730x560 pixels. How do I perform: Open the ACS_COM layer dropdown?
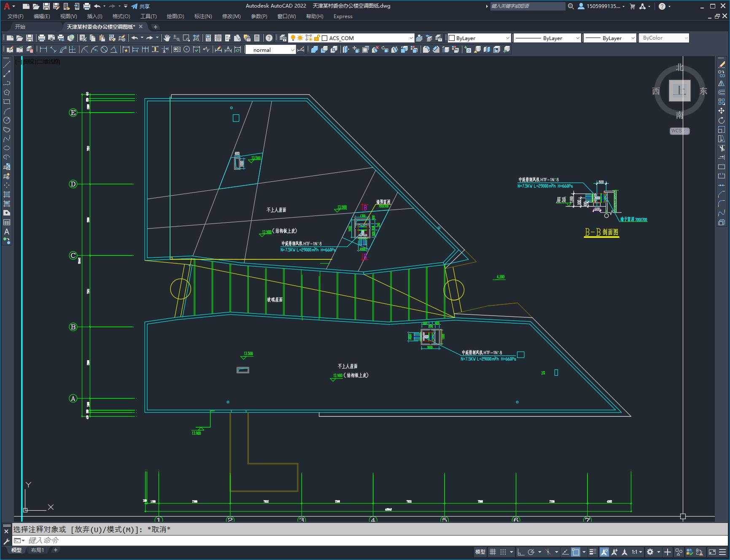pos(411,38)
